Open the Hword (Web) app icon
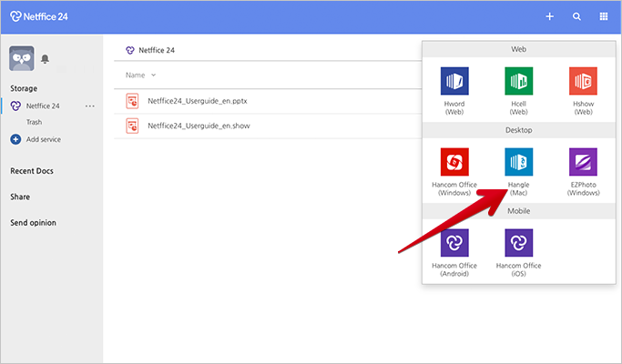The width and height of the screenshot is (622, 364). tap(454, 81)
